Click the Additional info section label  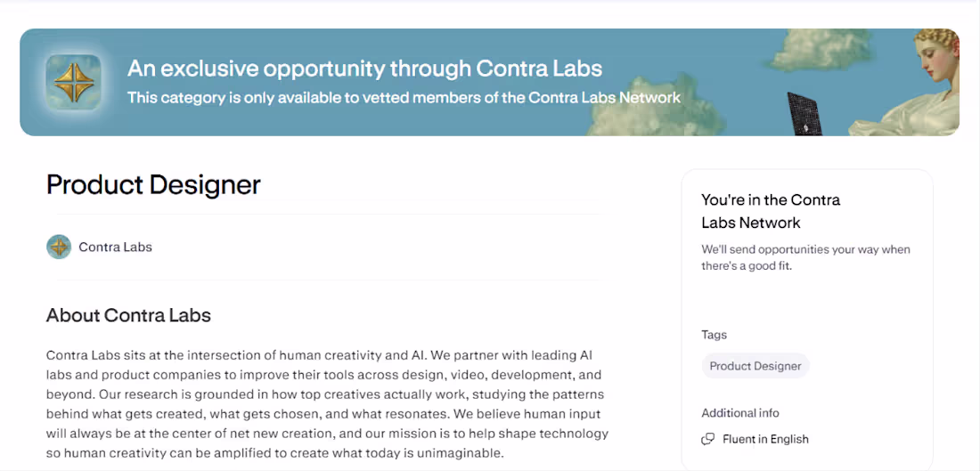tap(740, 413)
